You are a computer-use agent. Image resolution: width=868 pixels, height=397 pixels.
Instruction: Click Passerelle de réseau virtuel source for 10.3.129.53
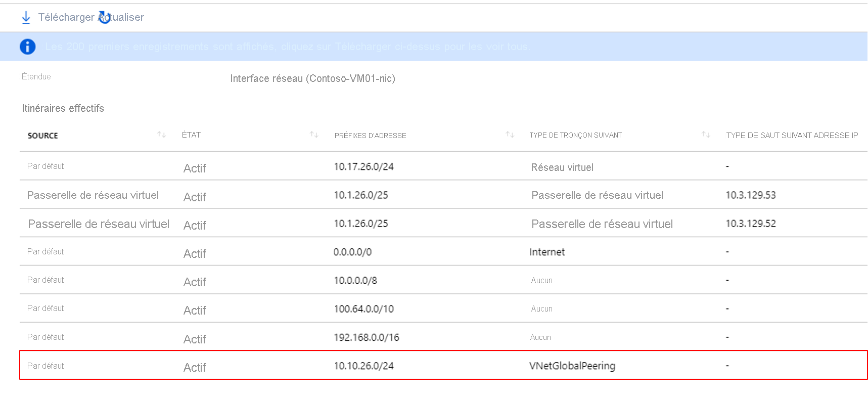pos(93,195)
